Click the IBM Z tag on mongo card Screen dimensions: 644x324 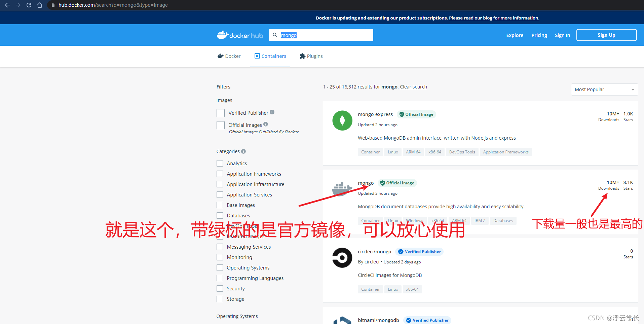point(480,221)
